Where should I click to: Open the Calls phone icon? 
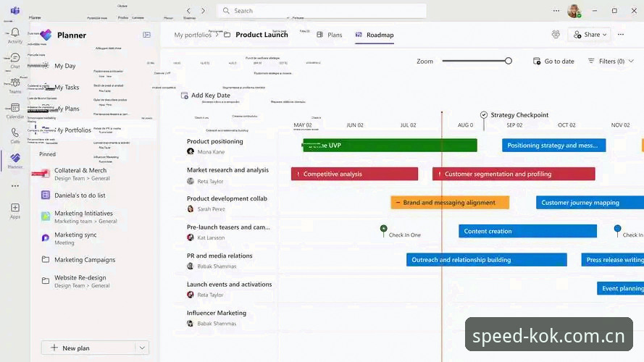(x=15, y=132)
